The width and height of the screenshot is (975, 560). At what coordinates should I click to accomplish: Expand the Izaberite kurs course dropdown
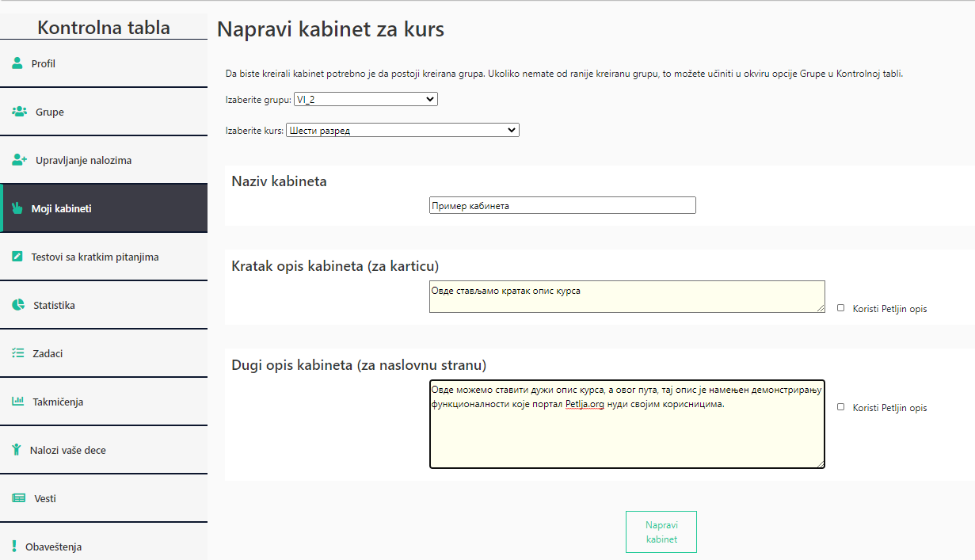click(x=402, y=129)
